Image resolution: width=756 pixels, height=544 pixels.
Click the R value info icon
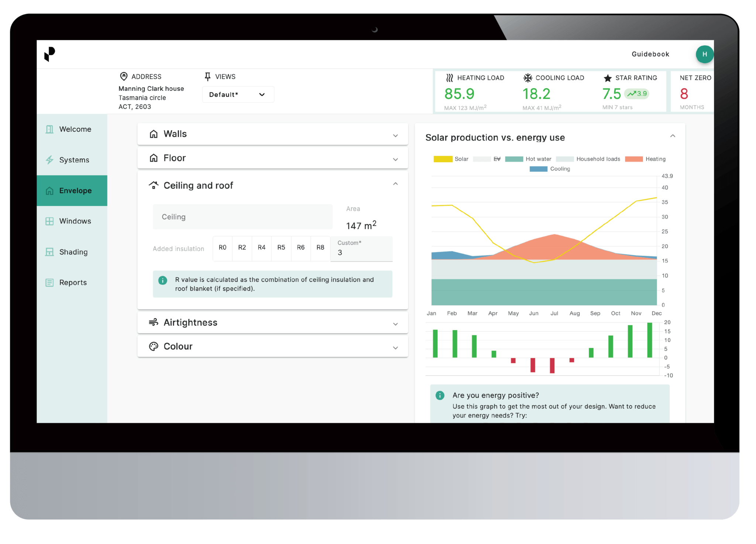tap(162, 280)
